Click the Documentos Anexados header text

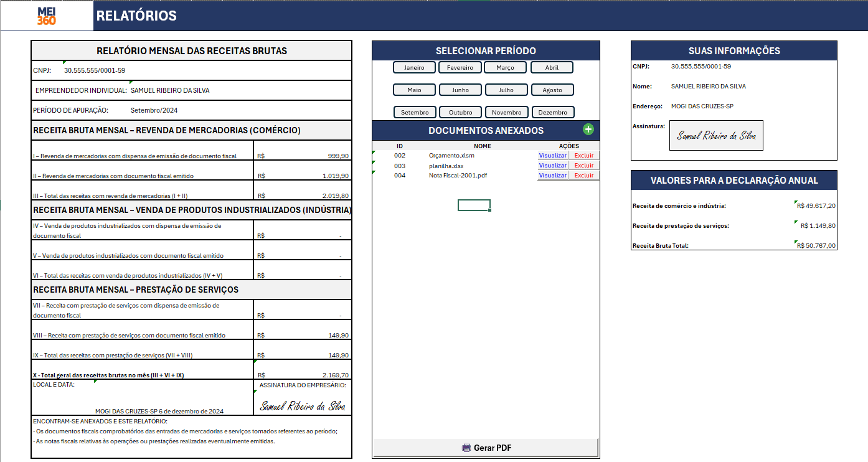486,130
